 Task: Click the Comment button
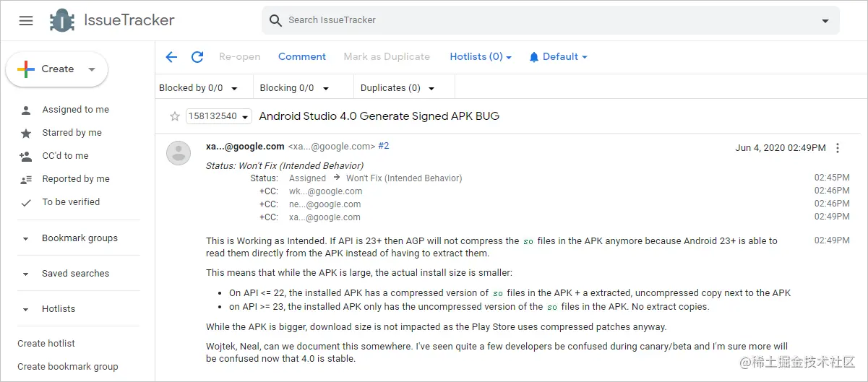point(302,57)
